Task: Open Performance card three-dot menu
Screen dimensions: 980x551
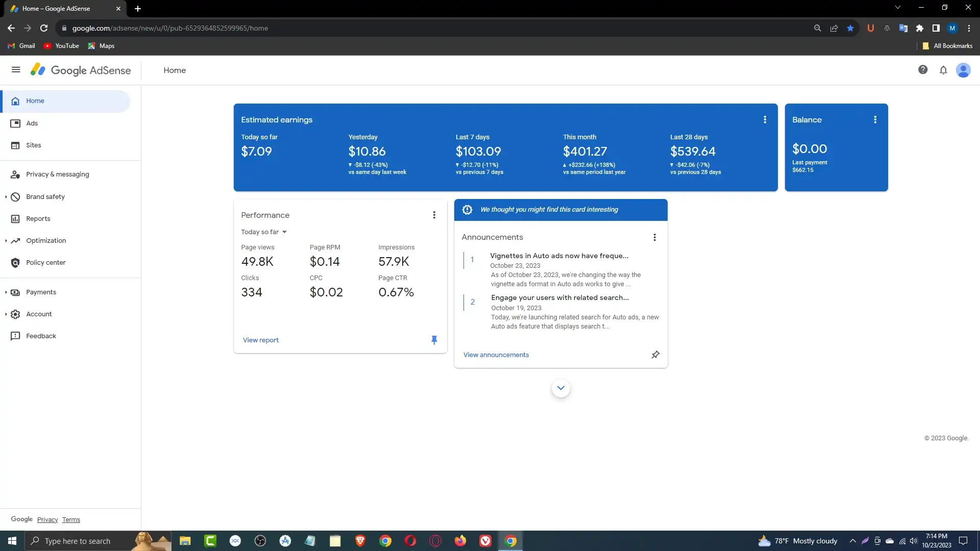Action: 434,215
